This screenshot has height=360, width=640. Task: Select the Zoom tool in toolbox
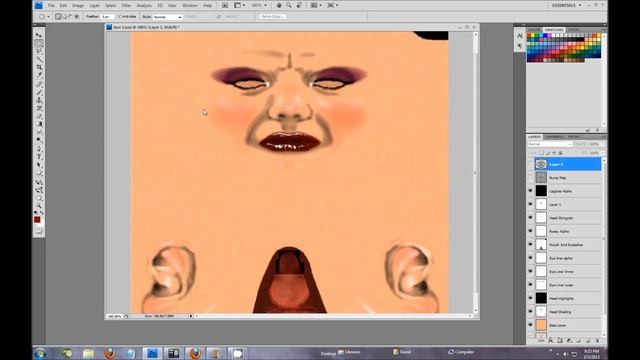click(39, 206)
